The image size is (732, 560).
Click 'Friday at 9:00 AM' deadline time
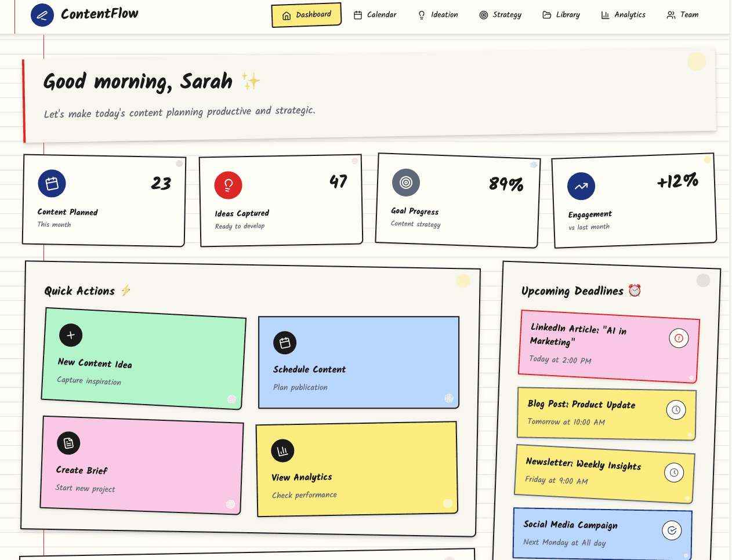(x=557, y=481)
